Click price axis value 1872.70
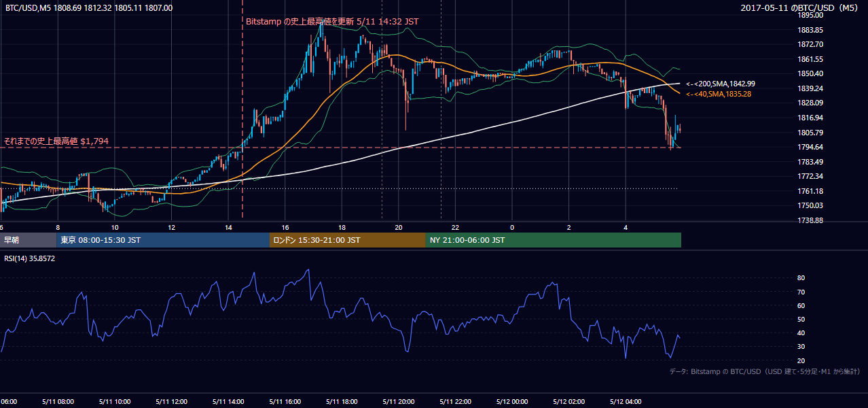Image resolution: width=868 pixels, height=408 pixels. pos(811,44)
